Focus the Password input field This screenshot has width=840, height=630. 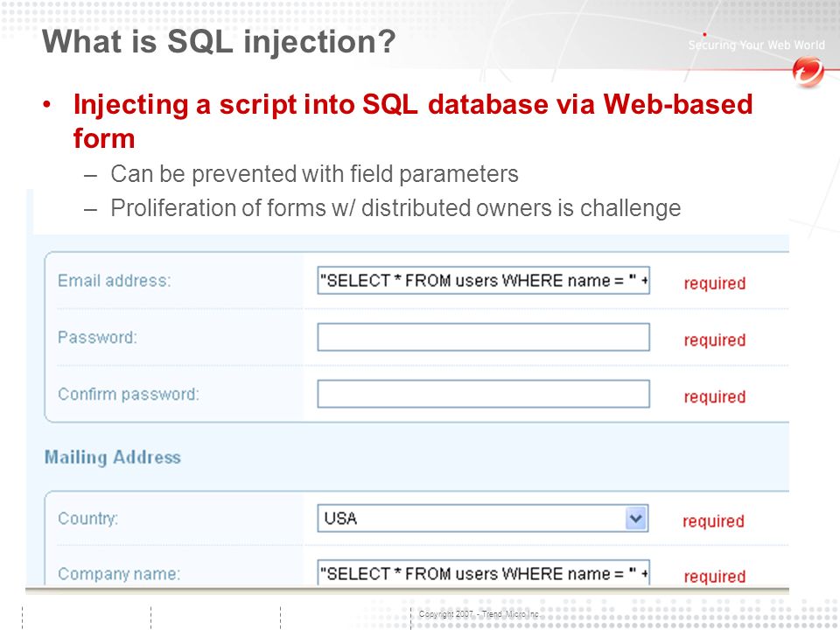pyautogui.click(x=483, y=337)
